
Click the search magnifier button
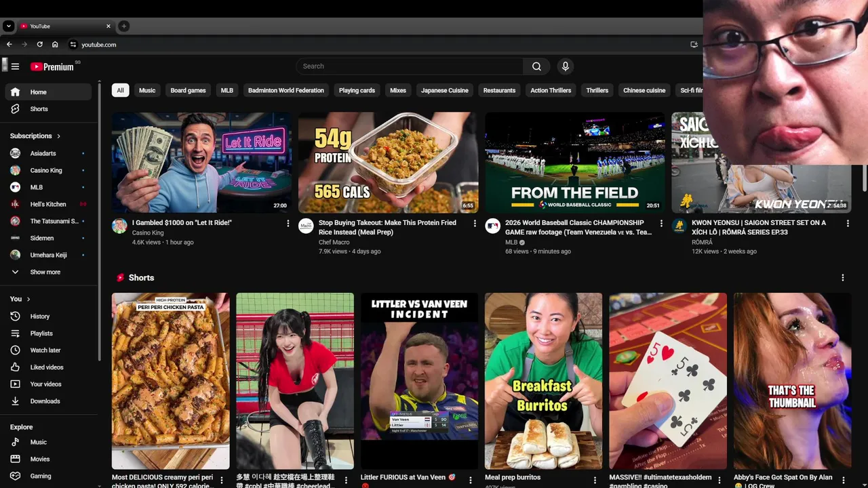pyautogui.click(x=536, y=66)
